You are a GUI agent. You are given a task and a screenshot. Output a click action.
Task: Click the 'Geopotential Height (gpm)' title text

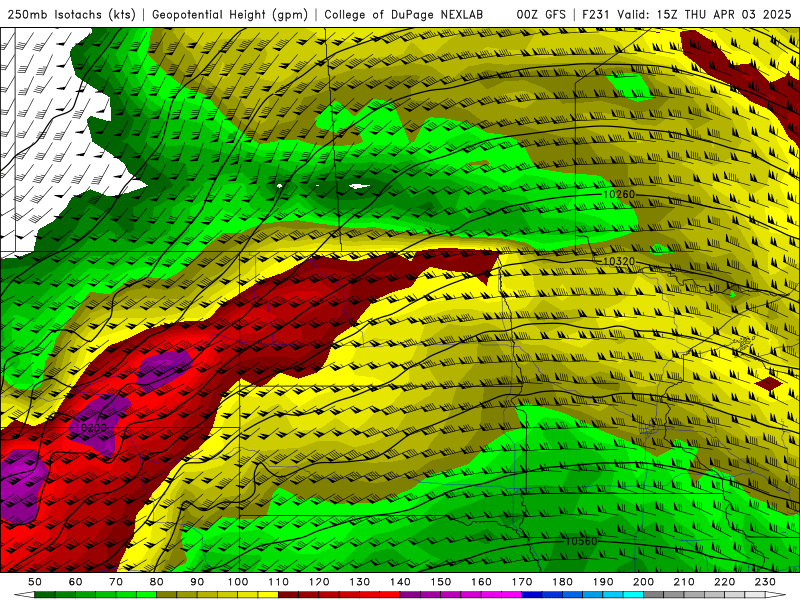(230, 14)
